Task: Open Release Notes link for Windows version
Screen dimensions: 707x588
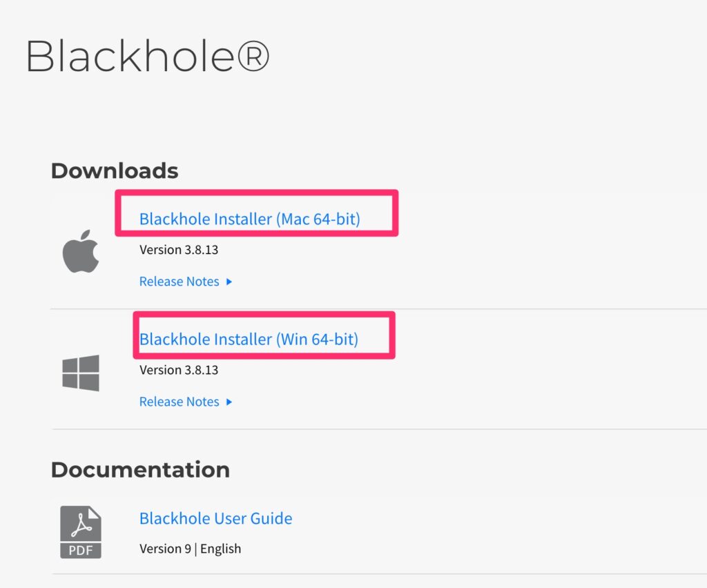Action: pos(179,402)
